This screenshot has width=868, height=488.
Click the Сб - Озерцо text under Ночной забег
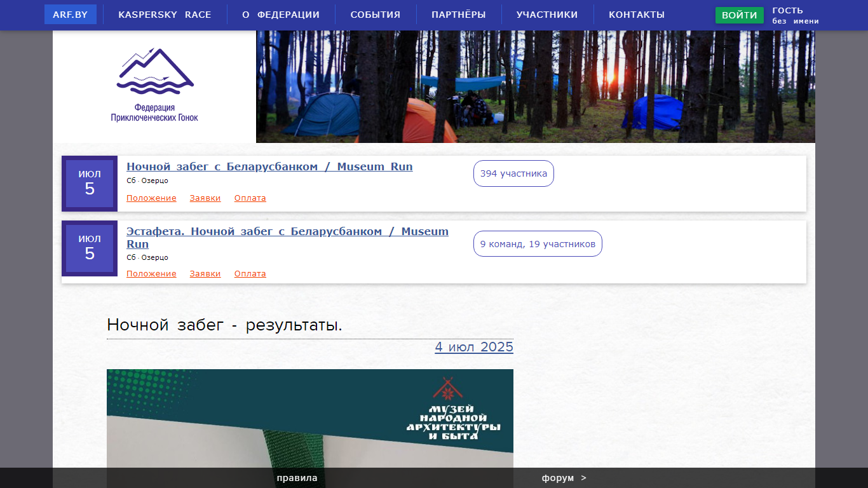point(147,181)
